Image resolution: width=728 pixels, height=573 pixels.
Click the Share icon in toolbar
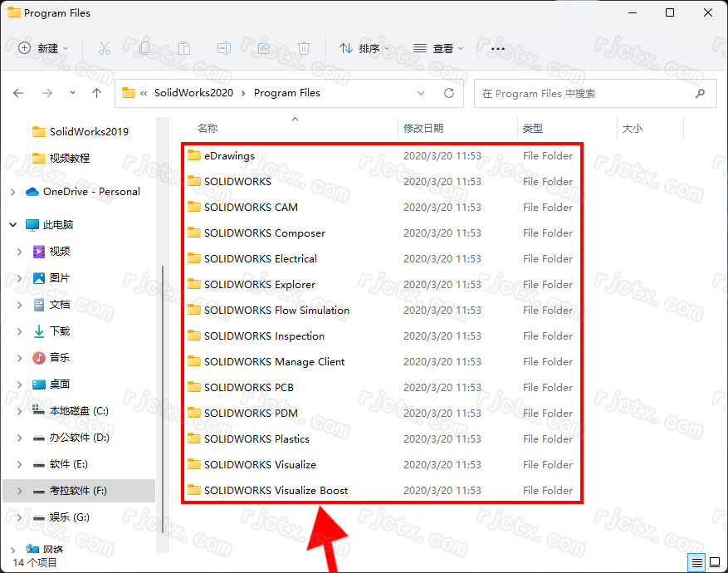pos(264,49)
